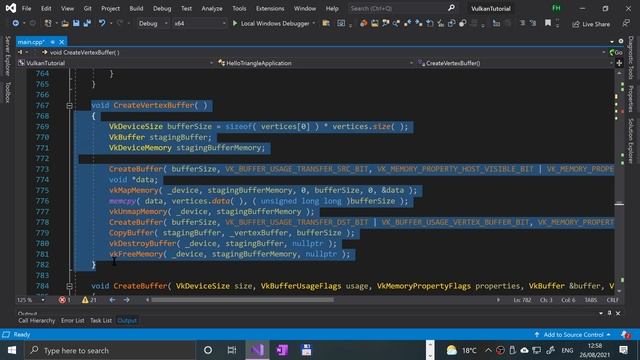Open the Solution Explorer side tab

[x=631, y=141]
